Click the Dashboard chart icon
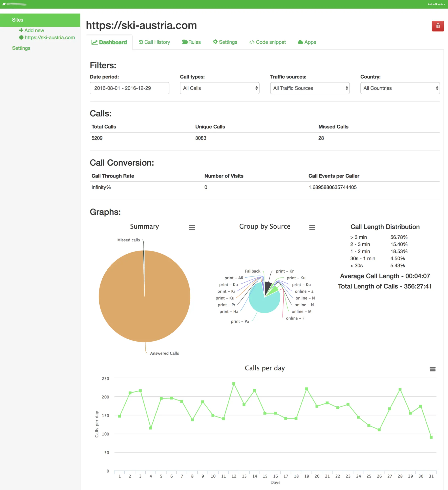The width and height of the screenshot is (448, 490). 94,42
